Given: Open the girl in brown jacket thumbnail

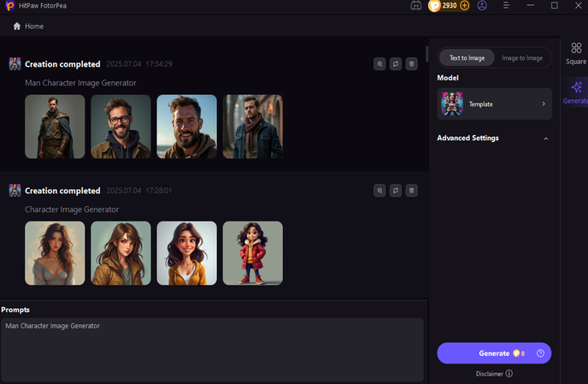Looking at the screenshot, I should 121,253.
